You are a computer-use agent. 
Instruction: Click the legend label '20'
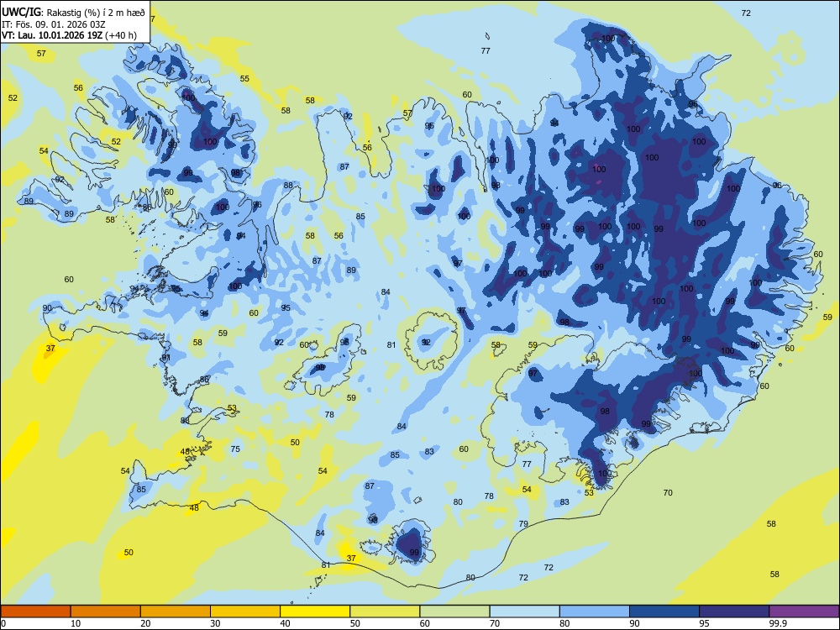point(145,623)
